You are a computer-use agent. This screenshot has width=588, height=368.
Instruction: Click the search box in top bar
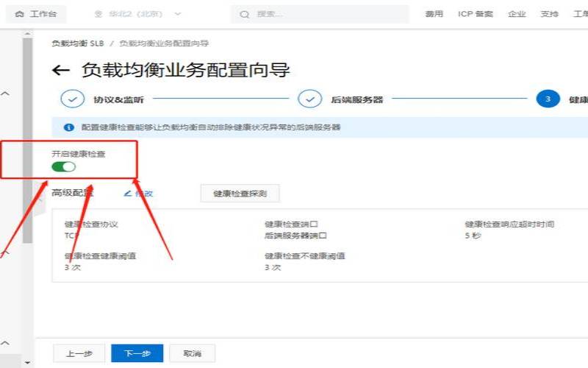click(x=320, y=14)
